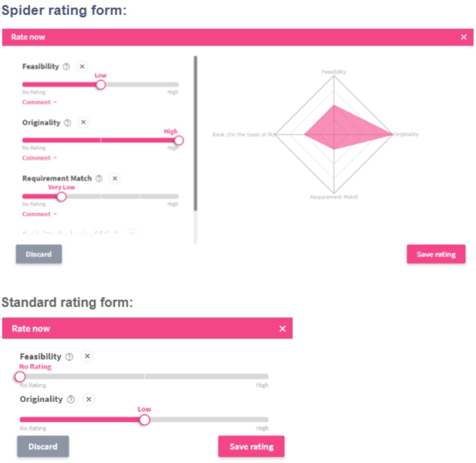Click Save rating in spider form
Screen dimensions: 476x463
(436, 254)
